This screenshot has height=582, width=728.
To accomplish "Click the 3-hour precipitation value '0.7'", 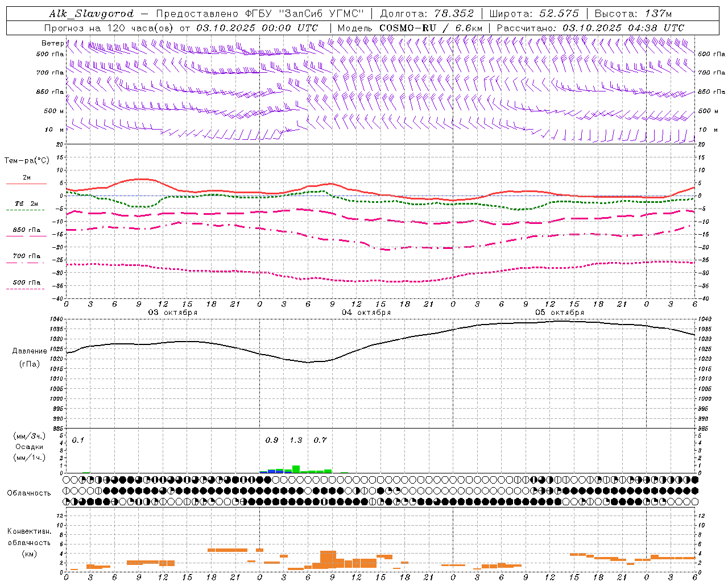I will (x=320, y=440).
